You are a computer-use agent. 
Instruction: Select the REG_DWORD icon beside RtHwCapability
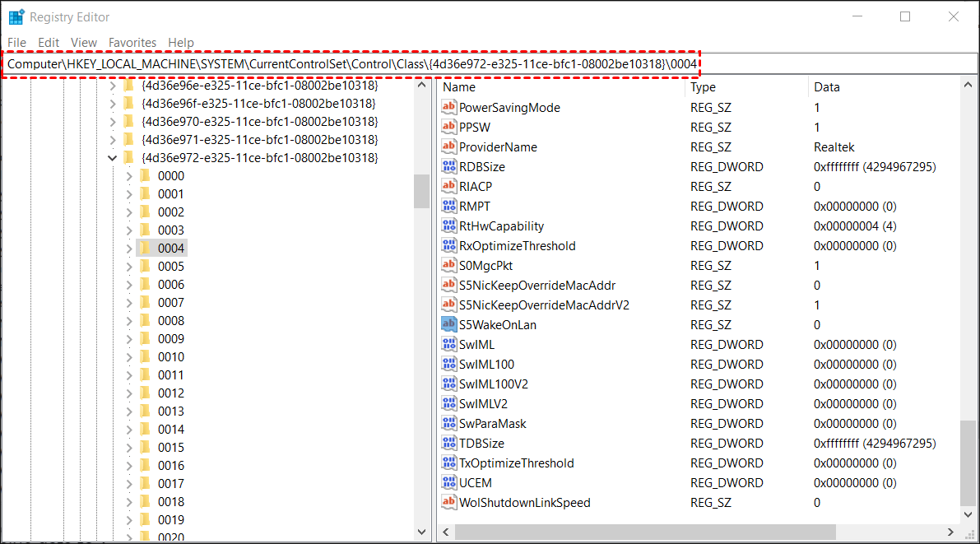449,226
